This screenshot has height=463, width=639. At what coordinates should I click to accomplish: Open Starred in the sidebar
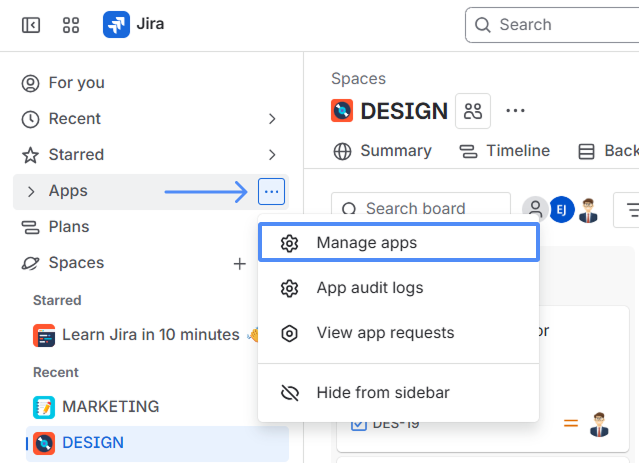76,155
